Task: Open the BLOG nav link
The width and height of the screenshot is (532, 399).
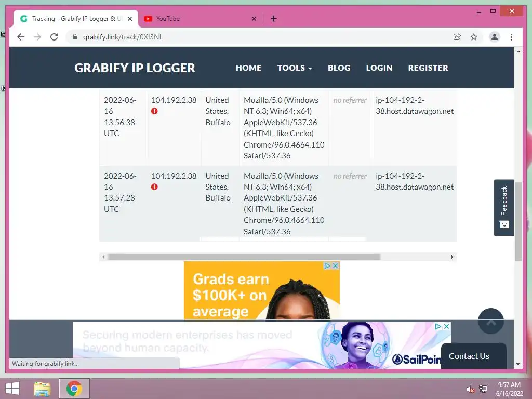Action: (339, 68)
